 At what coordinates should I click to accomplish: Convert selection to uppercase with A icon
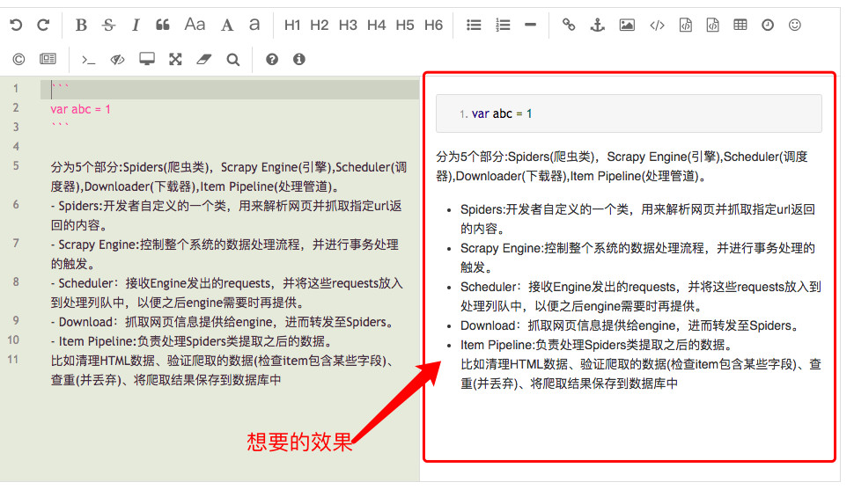pyautogui.click(x=227, y=25)
